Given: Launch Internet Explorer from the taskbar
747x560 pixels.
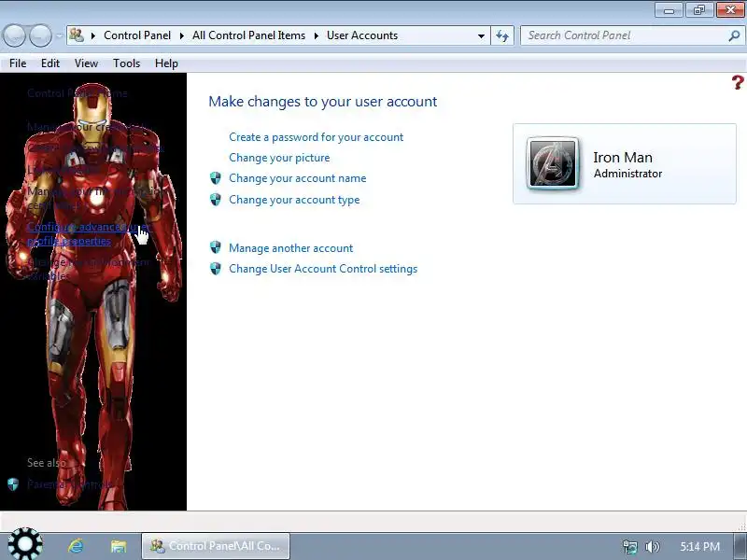Looking at the screenshot, I should (77, 546).
